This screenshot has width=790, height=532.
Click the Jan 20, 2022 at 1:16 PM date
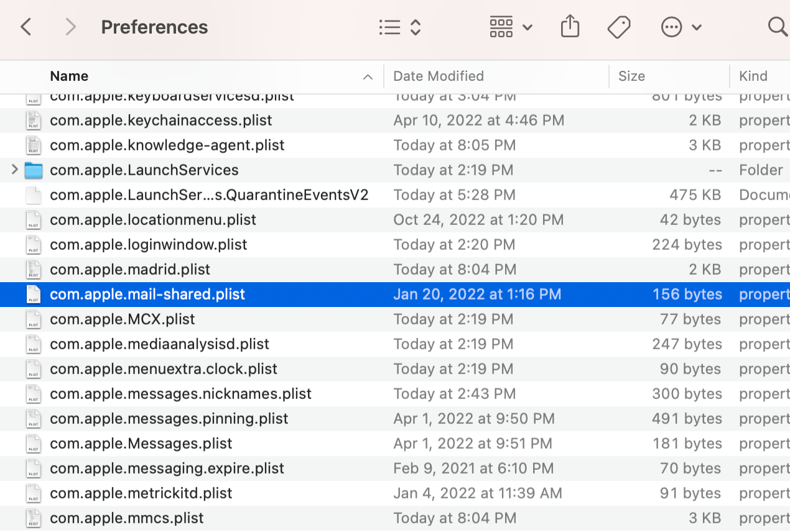pos(477,294)
